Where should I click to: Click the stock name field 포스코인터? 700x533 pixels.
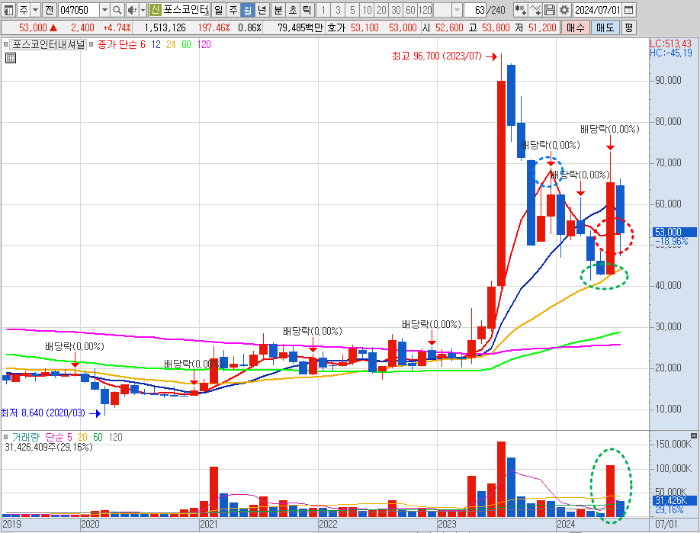(x=185, y=9)
